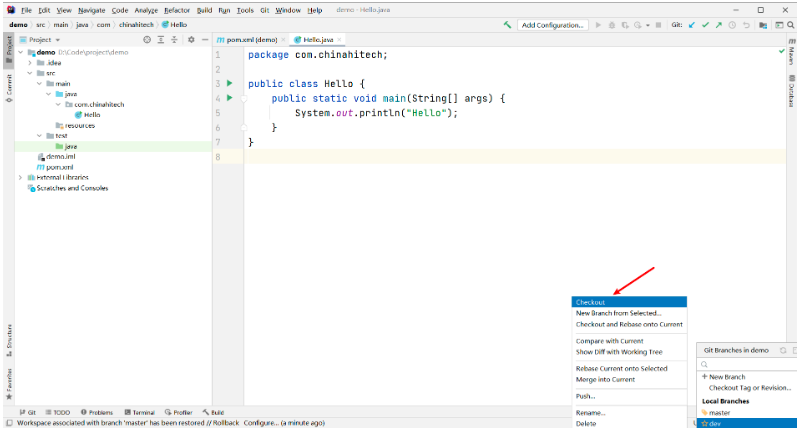802x435 pixels.
Task: Open Git Show History clock icon
Action: [732, 25]
